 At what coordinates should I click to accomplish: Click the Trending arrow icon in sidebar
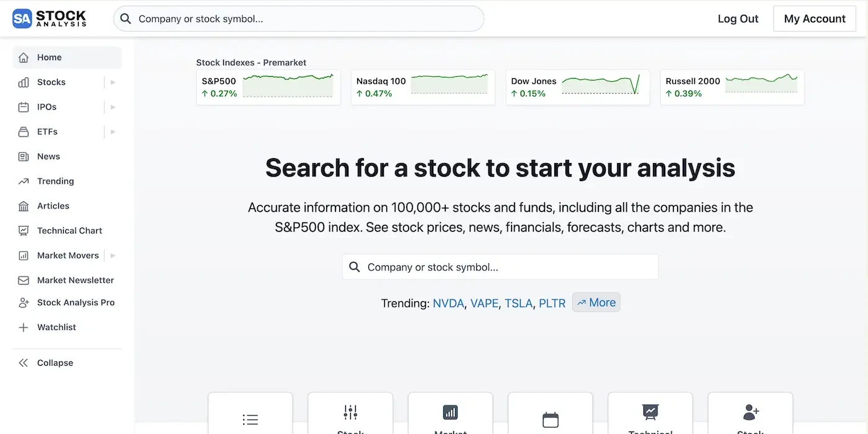tap(24, 182)
